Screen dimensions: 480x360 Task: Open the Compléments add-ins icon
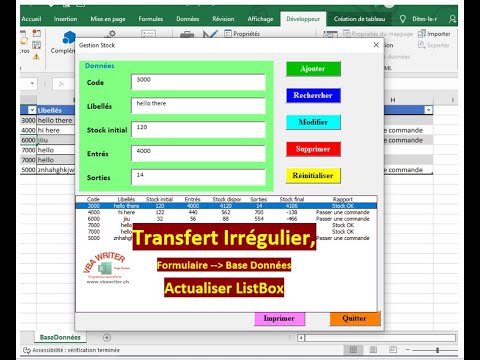pyautogui.click(x=69, y=37)
